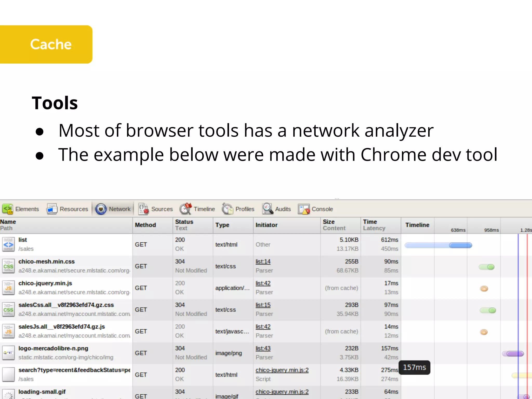Switch to the Audits tab label
The image size is (532, 399).
283,209
